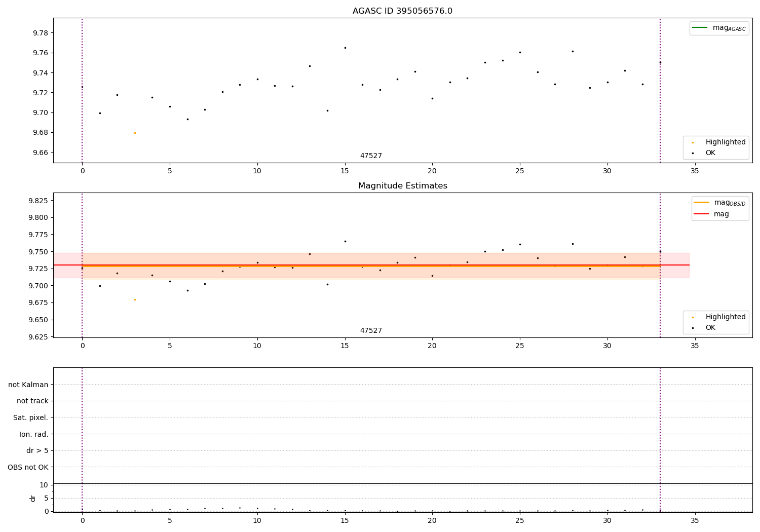Viewport: 760px width, 532px height.
Task: Click the 9.72 tick label on top plot
Action: pos(41,93)
